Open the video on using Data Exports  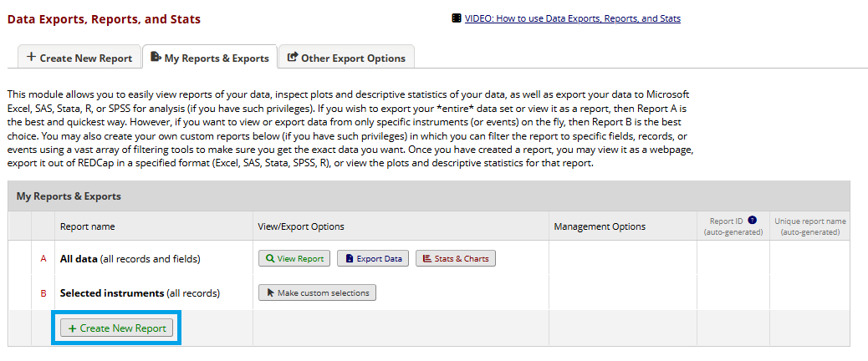[x=572, y=18]
